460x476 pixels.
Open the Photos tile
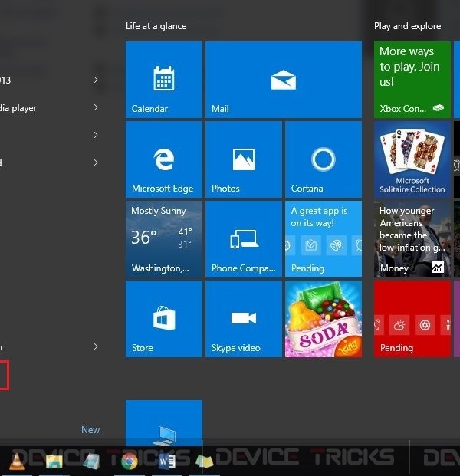click(244, 159)
